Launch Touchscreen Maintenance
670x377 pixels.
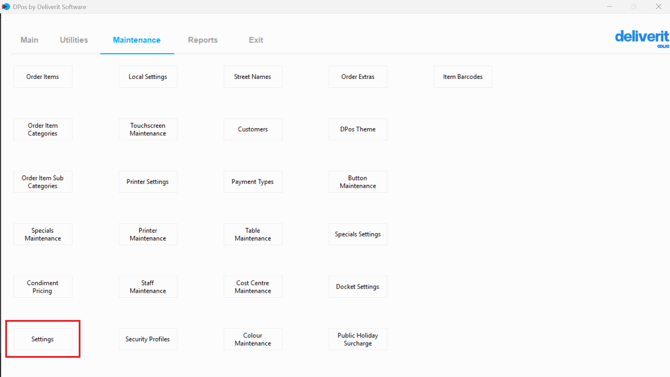[x=148, y=129]
